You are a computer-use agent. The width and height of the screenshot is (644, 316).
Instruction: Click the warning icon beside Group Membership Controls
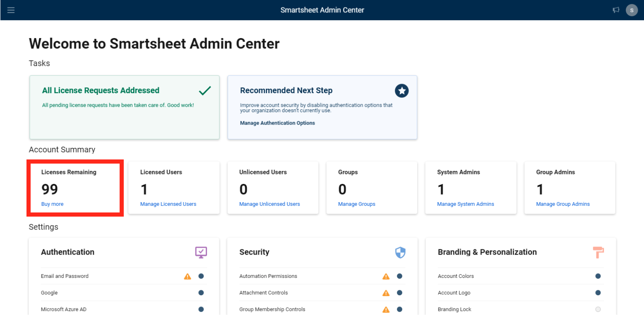click(x=386, y=309)
